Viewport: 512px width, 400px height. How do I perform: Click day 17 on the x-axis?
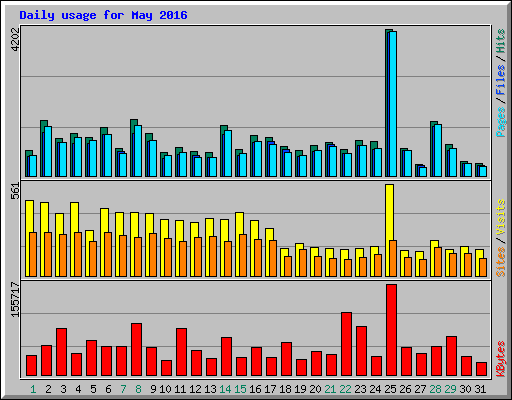(x=270, y=389)
